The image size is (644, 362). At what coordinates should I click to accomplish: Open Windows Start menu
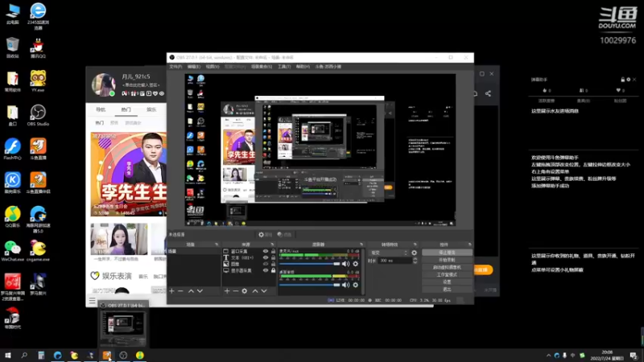click(8, 356)
